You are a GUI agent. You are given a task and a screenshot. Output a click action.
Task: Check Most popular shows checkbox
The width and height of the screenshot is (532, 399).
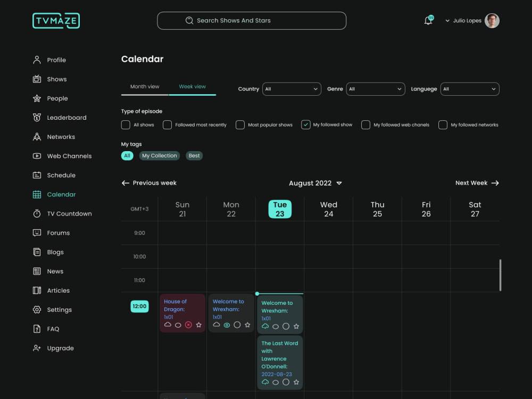coord(240,125)
